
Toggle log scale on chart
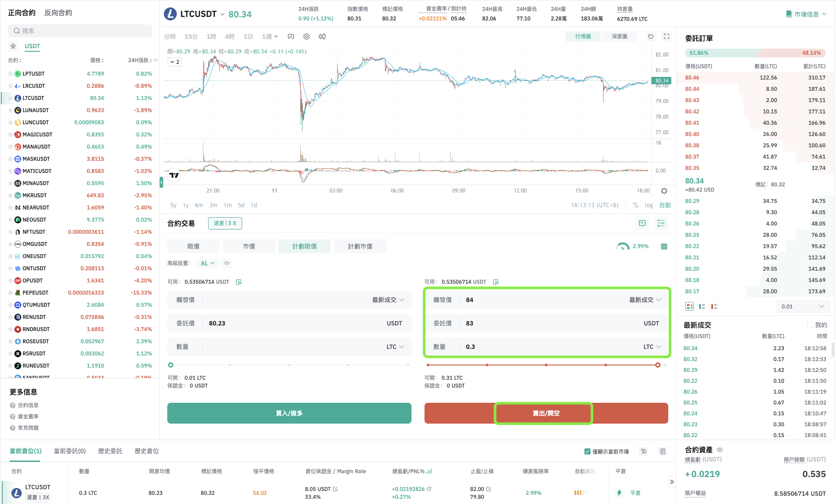(649, 205)
